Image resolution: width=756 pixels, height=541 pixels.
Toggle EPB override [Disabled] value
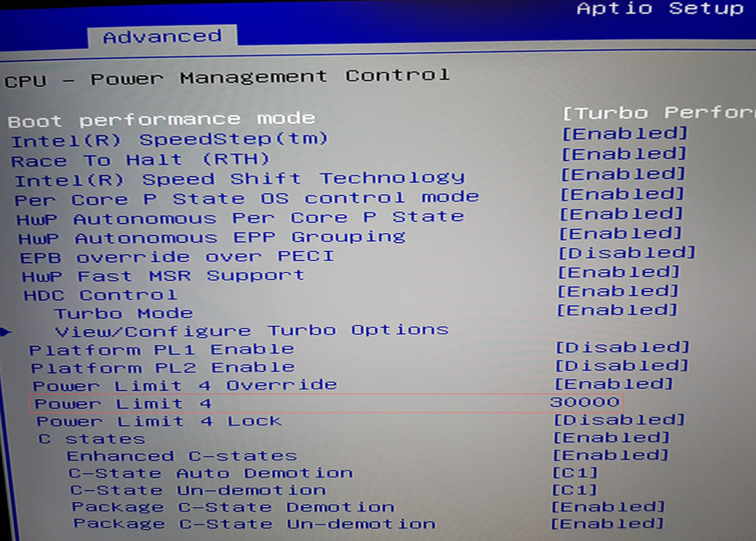627,253
